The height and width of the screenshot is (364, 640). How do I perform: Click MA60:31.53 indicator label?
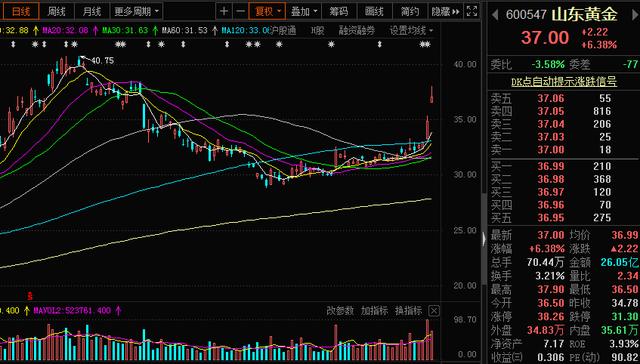click(x=184, y=31)
